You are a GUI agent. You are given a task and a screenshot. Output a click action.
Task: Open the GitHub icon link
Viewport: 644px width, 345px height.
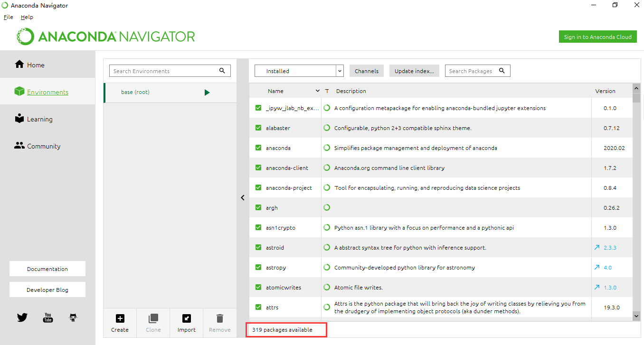coord(73,317)
